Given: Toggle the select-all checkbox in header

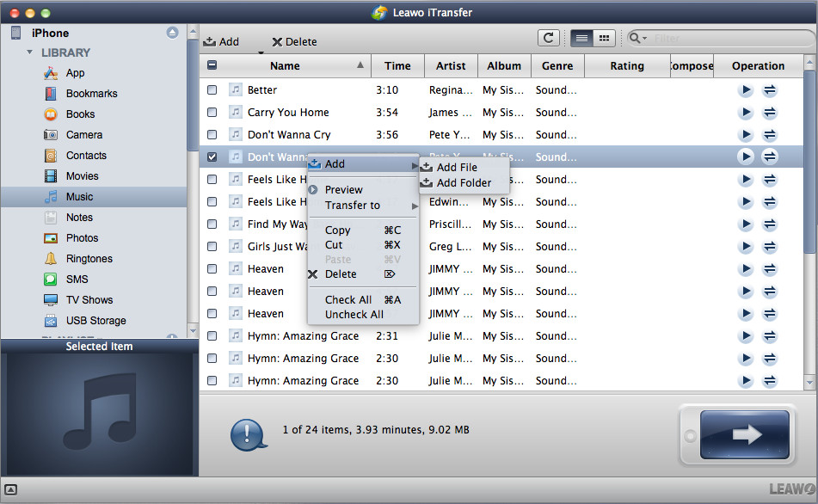Looking at the screenshot, I should [212, 65].
